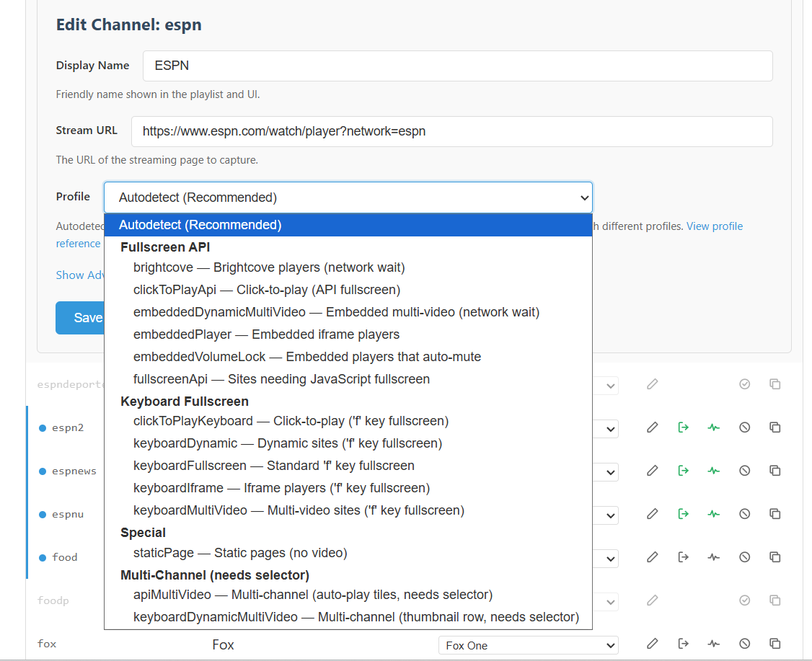
Task: Copy the espndeportes channel entry
Action: (775, 384)
